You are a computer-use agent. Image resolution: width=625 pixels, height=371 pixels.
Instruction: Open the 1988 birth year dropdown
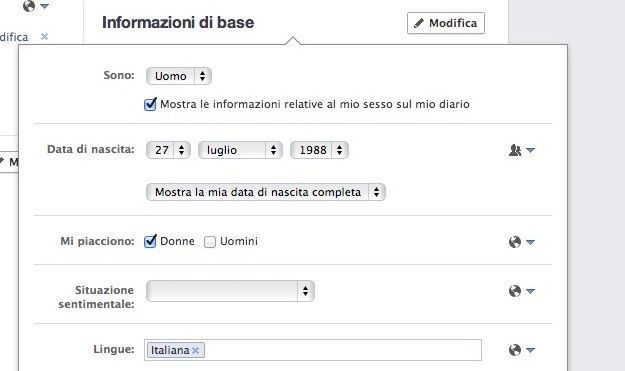319,150
